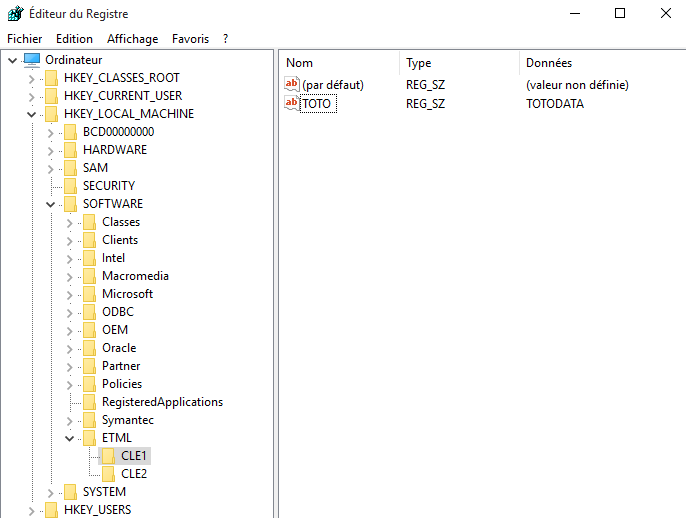Click the TOTO string value icon
Viewport: 686px width, 518px height.
coord(292,103)
